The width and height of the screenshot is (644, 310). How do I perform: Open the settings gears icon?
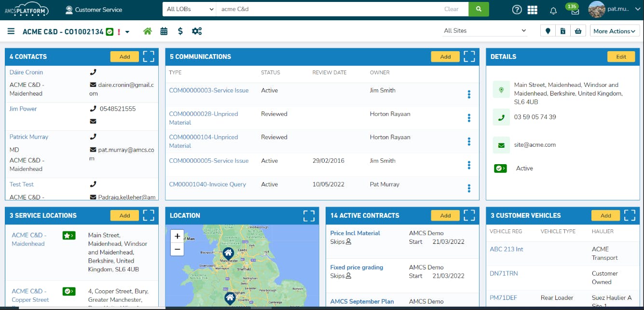pyautogui.click(x=197, y=31)
